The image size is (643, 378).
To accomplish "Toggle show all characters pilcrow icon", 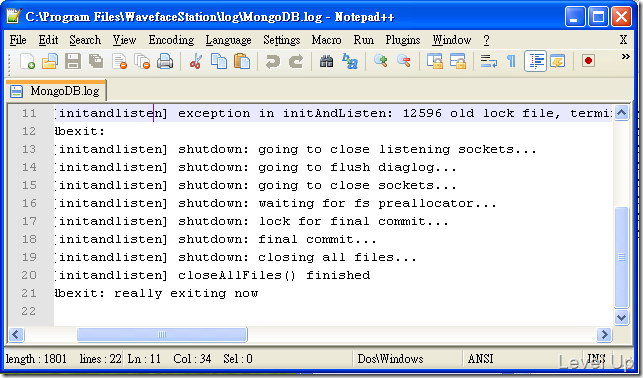I will pyautogui.click(x=511, y=61).
